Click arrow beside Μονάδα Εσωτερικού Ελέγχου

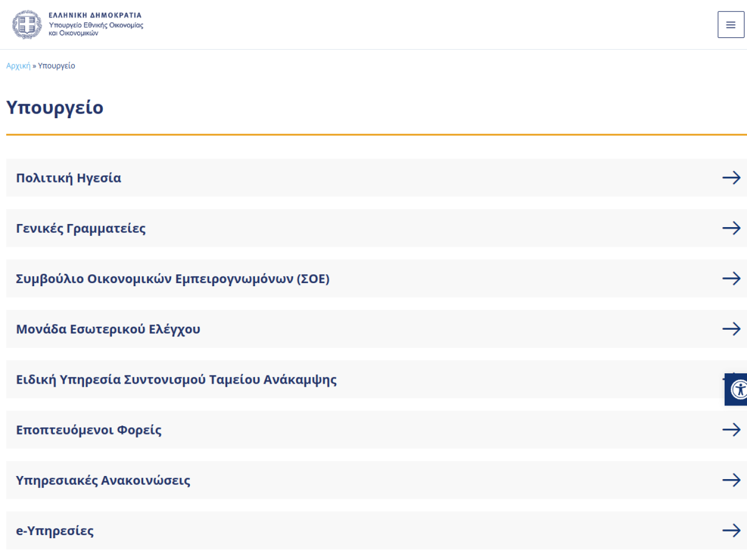point(731,329)
